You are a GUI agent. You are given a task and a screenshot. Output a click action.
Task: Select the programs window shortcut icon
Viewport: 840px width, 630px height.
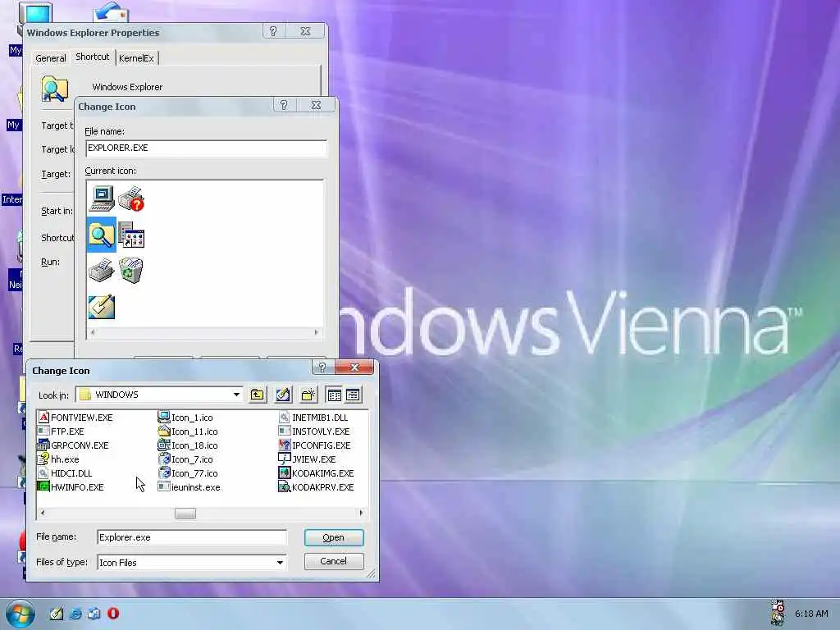tap(131, 235)
